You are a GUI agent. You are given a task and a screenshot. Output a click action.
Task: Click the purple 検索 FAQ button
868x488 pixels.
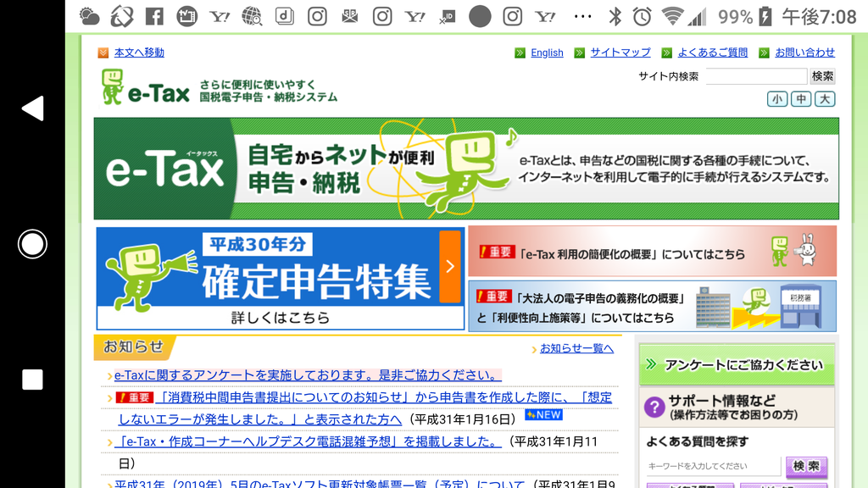[807, 467]
